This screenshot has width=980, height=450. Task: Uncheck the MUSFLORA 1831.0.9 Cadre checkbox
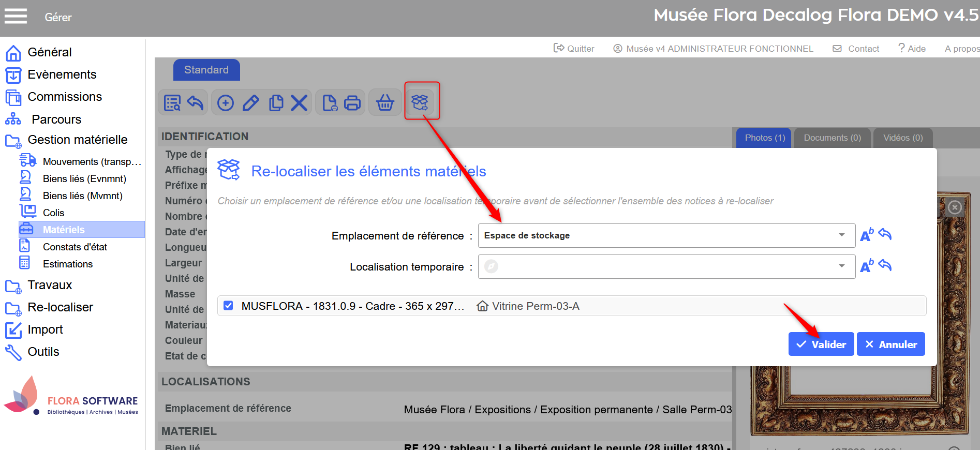pyautogui.click(x=228, y=306)
